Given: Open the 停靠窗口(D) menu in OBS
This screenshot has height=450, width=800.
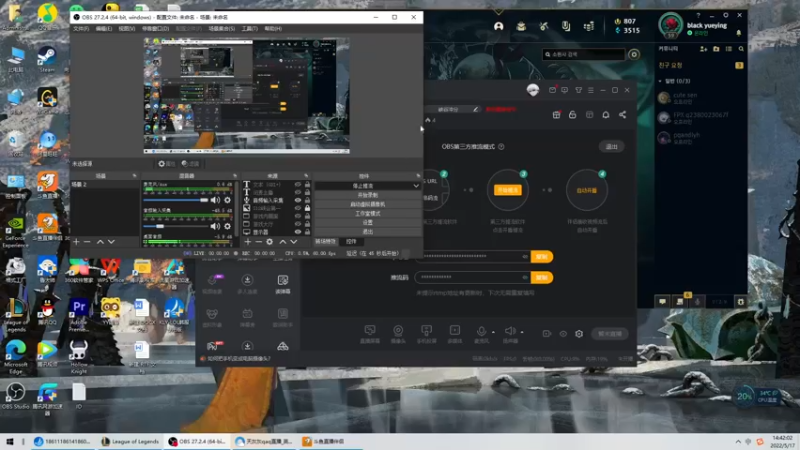Looking at the screenshot, I should [x=155, y=29].
